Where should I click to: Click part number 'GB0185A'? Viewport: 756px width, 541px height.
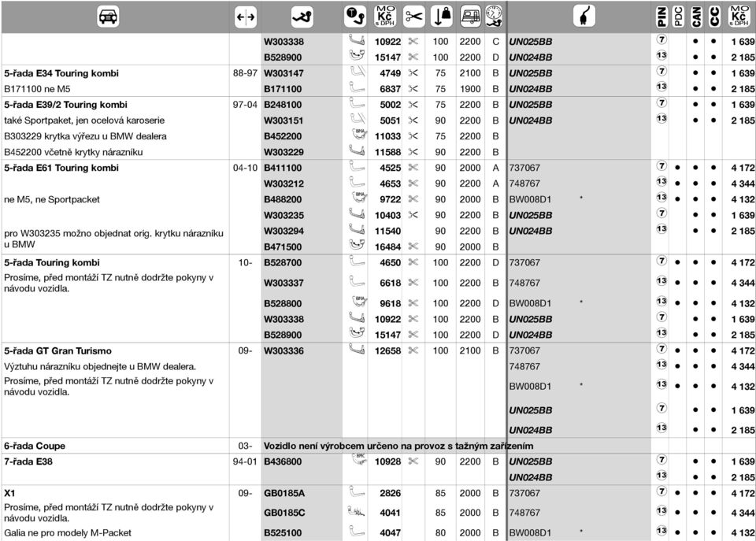click(284, 493)
